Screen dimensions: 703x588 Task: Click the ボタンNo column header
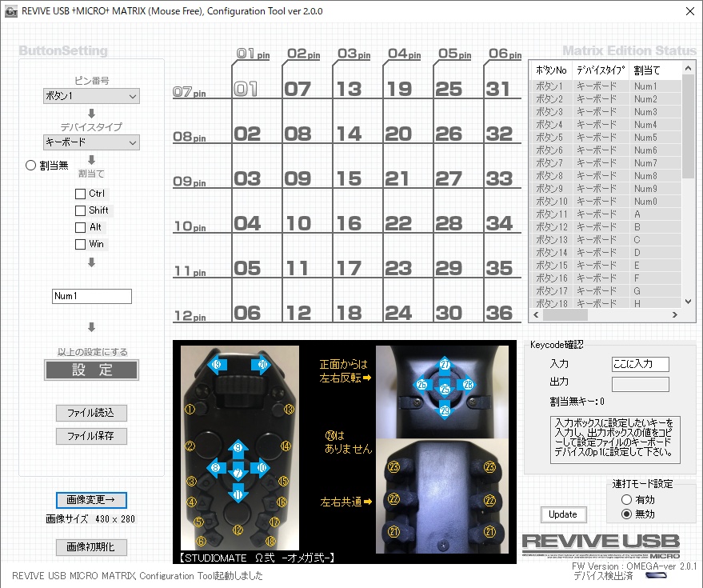point(551,70)
